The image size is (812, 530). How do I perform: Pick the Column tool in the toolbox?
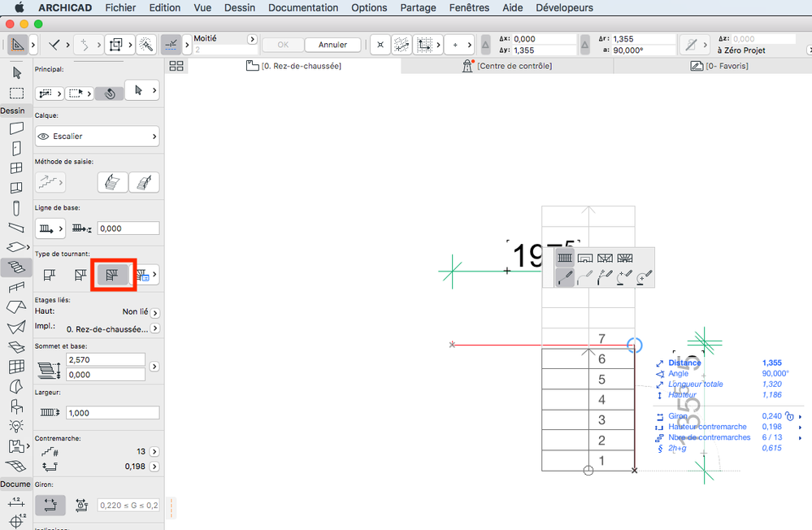pyautogui.click(x=16, y=208)
